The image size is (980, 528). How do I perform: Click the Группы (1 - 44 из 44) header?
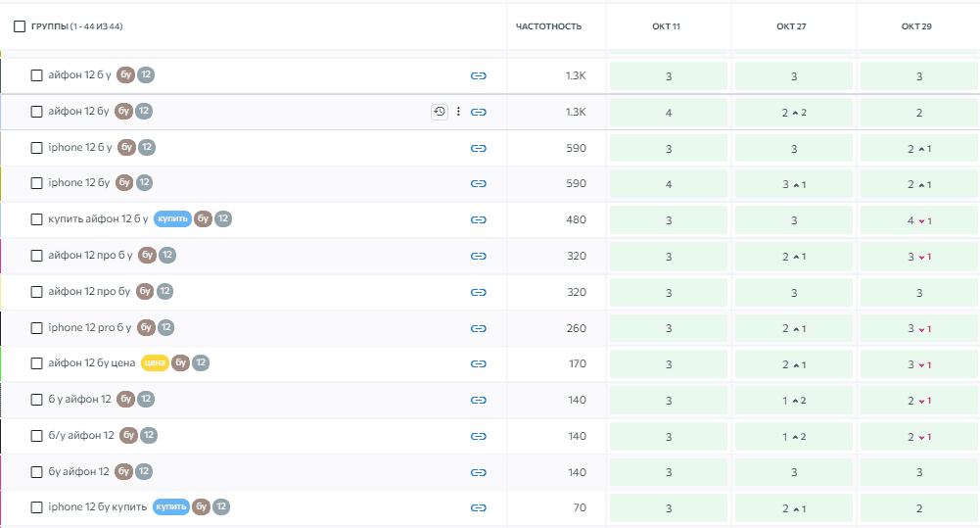[77, 26]
